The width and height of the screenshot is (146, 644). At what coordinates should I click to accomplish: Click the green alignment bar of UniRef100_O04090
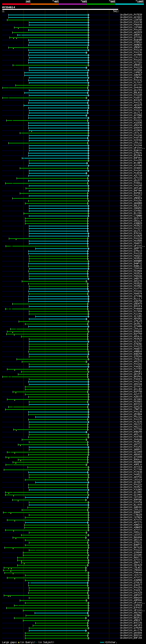(x=46, y=88)
